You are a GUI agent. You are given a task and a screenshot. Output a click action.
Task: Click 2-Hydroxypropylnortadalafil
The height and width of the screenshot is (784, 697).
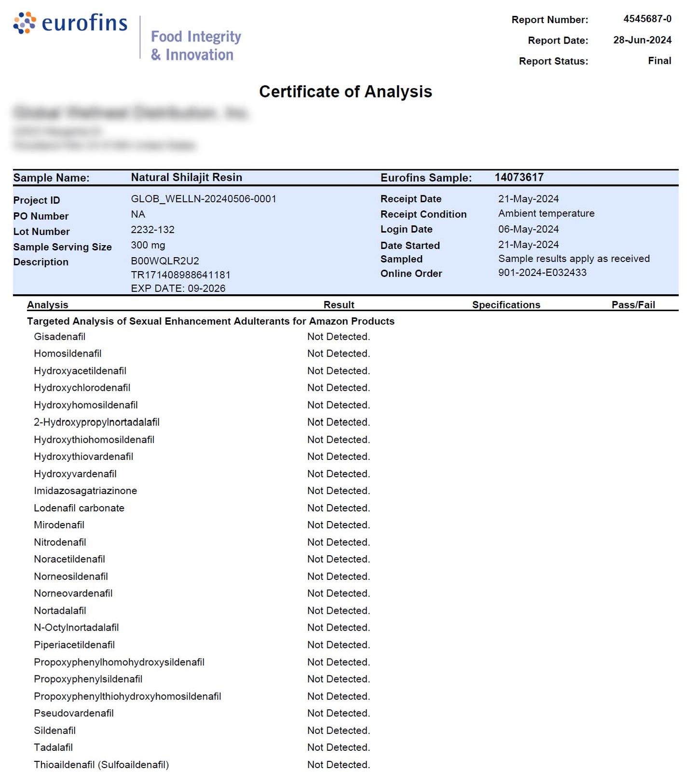[x=96, y=422]
